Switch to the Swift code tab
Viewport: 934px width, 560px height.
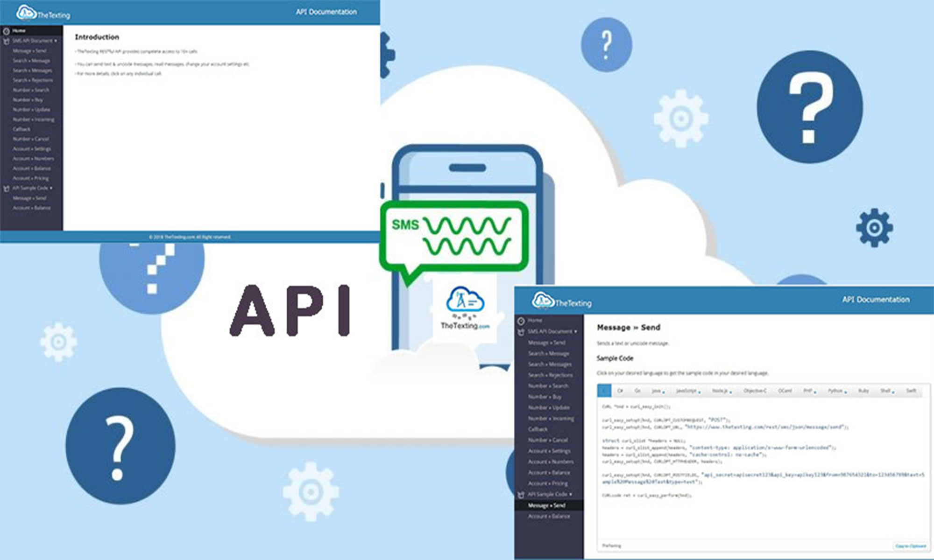coord(911,391)
